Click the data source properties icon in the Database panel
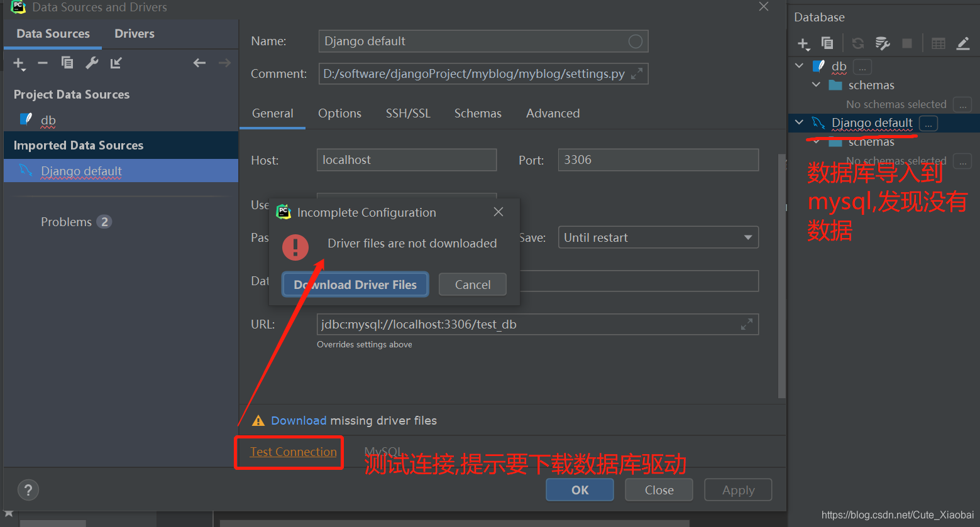 (x=883, y=43)
